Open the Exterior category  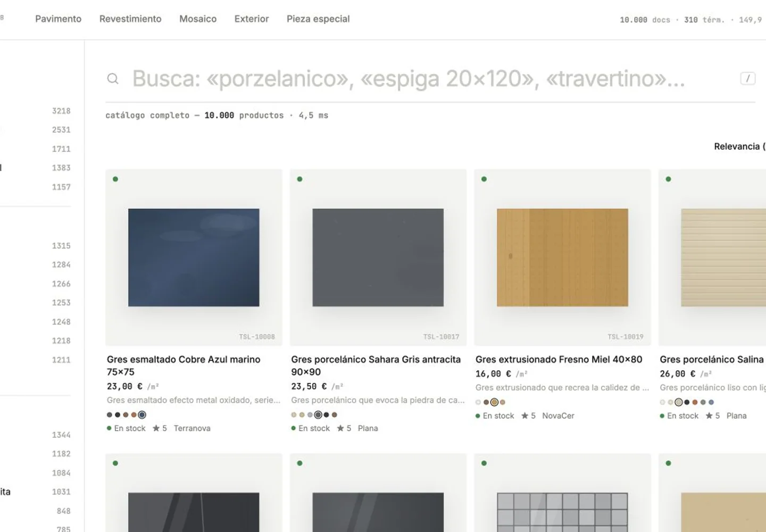(252, 19)
